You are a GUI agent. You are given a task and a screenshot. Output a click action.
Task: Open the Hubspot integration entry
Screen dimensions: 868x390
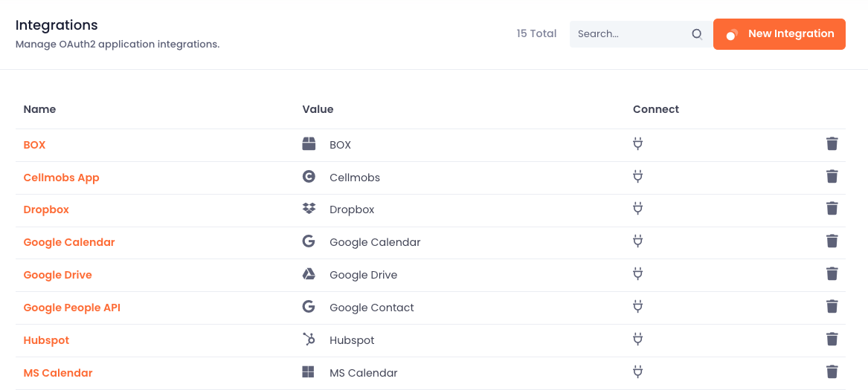pos(47,340)
